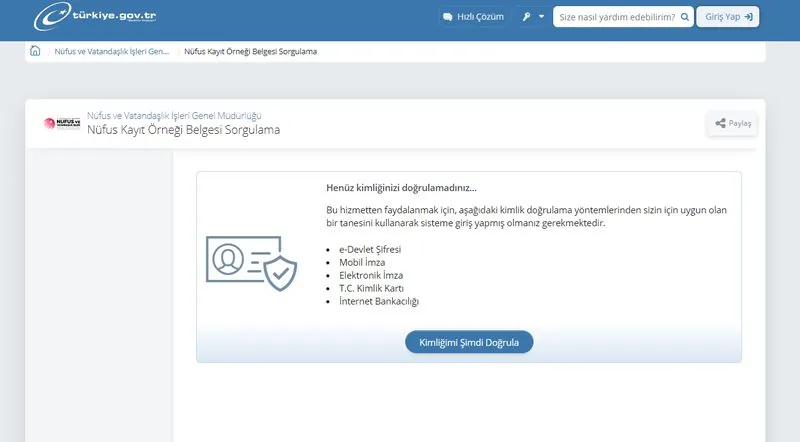800x442 pixels.
Task: Click the key icon in header
Action: tap(526, 18)
